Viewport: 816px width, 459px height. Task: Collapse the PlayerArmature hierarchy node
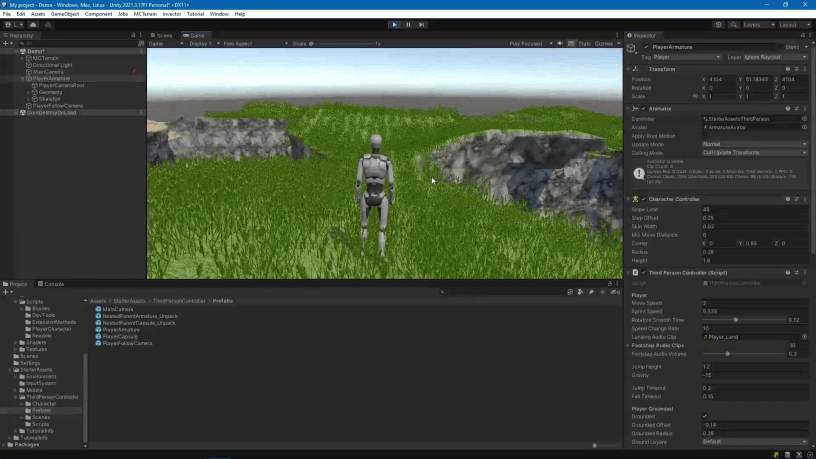coord(22,79)
